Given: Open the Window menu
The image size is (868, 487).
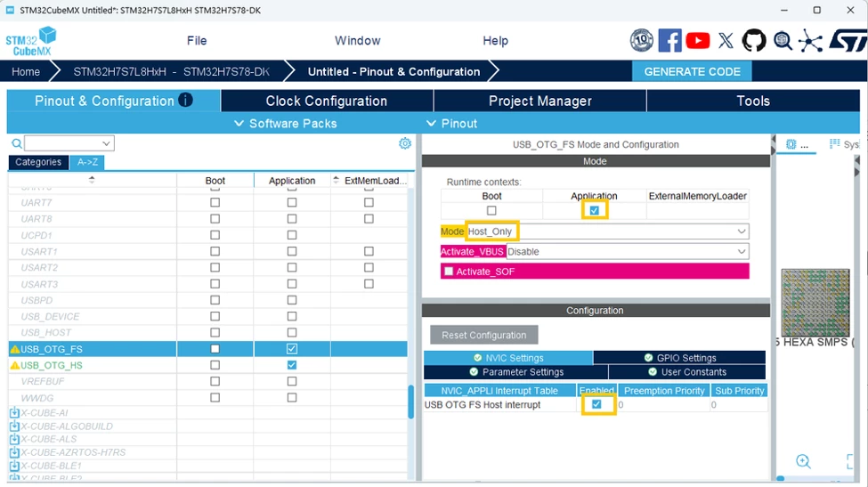Looking at the screenshot, I should 358,40.
